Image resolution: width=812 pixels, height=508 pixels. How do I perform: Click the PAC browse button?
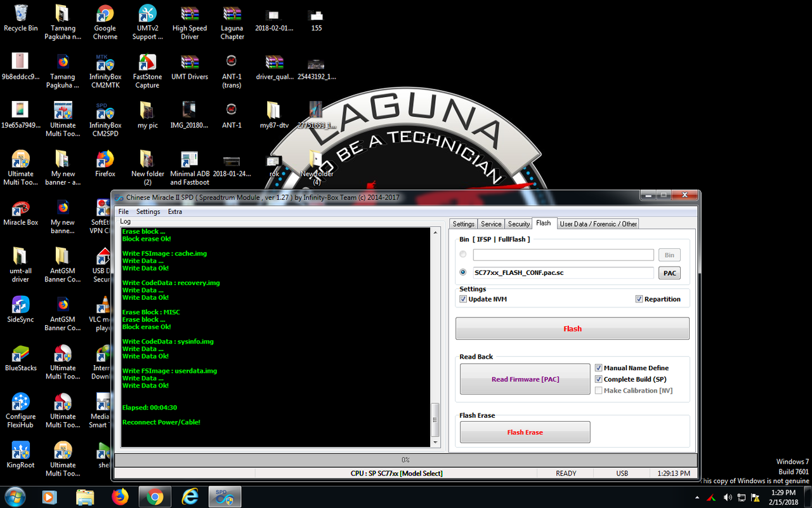pos(669,273)
